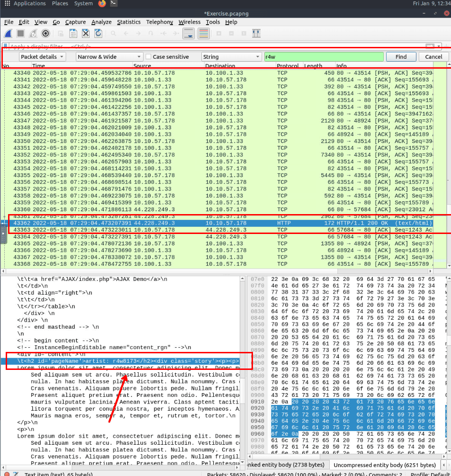Image resolution: width=451 pixels, height=476 pixels.
Task: Click the stop capture square icon
Action: pos(20,34)
